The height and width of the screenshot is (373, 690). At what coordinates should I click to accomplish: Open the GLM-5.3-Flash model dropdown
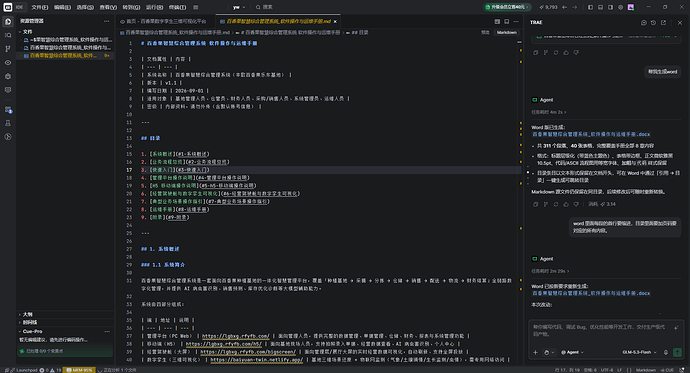(639, 352)
